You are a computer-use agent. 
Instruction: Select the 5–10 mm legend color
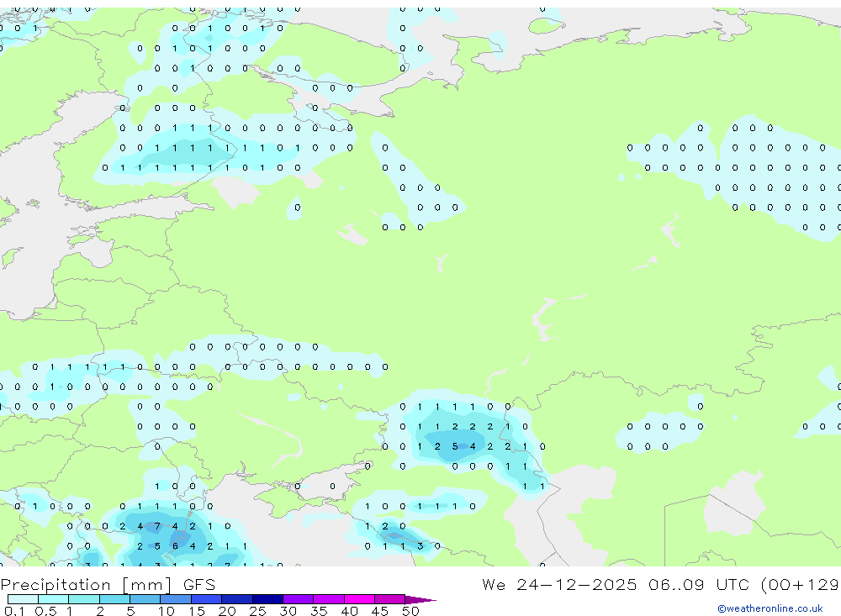point(145,599)
